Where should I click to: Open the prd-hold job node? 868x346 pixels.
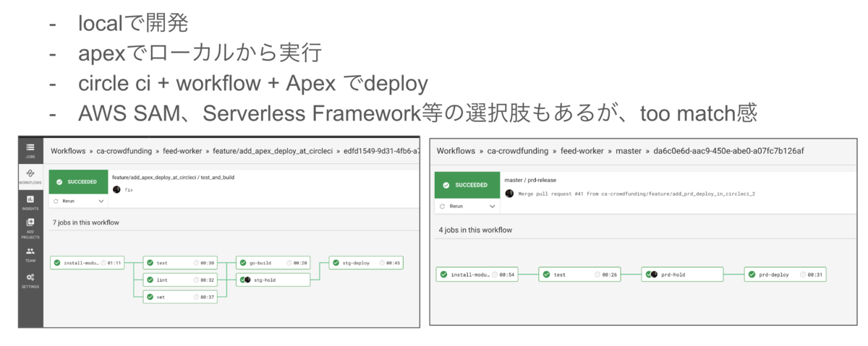tap(681, 274)
